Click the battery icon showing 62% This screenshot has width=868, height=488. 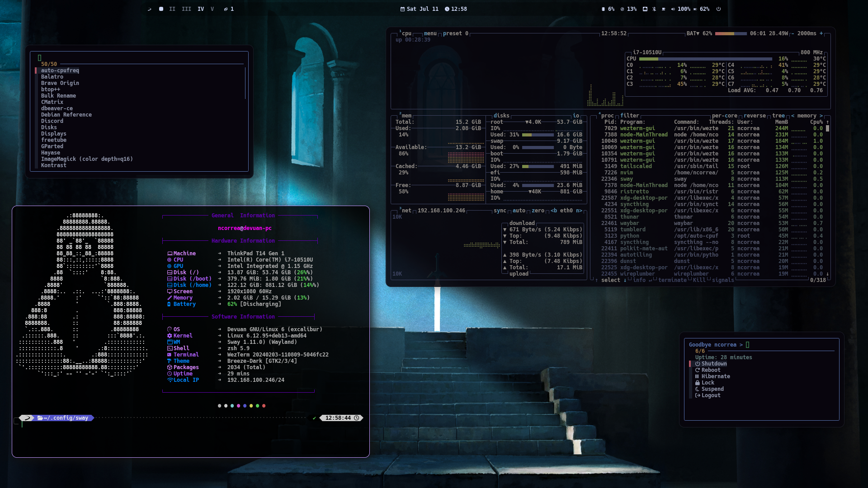(695, 9)
